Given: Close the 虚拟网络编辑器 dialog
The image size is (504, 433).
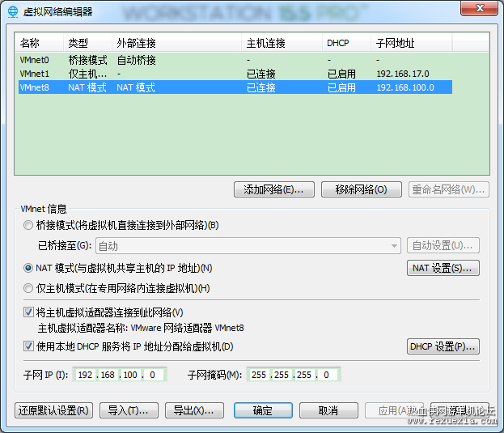Looking at the screenshot, I should coord(479,8).
